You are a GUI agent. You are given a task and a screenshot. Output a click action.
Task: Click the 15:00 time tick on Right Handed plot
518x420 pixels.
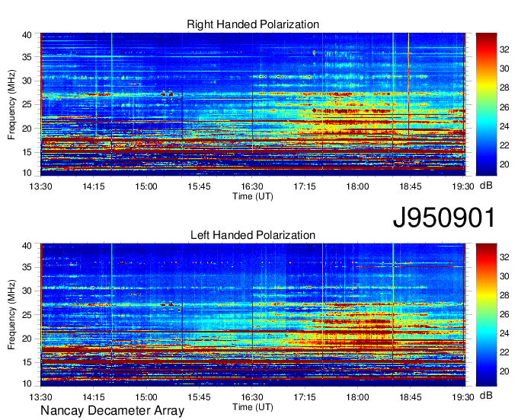tap(146, 186)
